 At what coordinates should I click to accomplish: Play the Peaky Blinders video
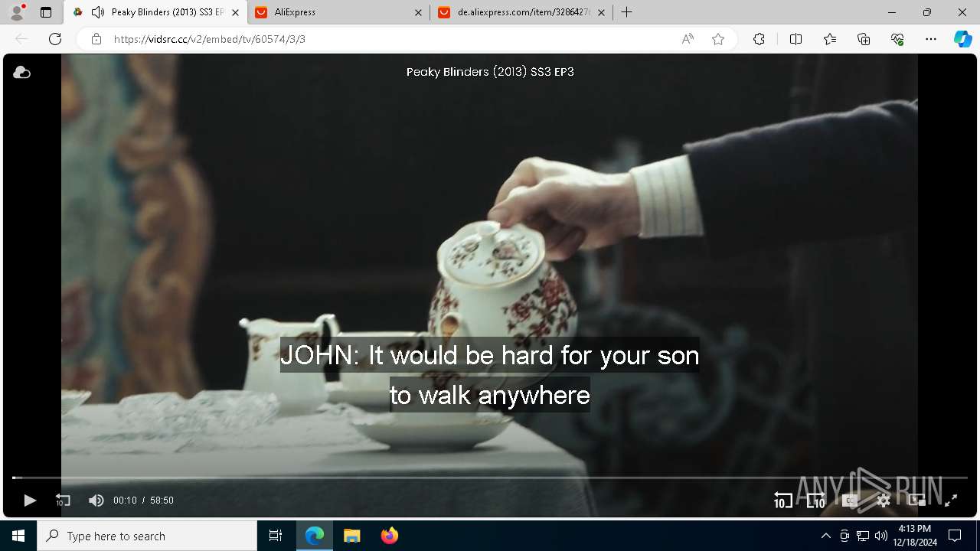30,500
